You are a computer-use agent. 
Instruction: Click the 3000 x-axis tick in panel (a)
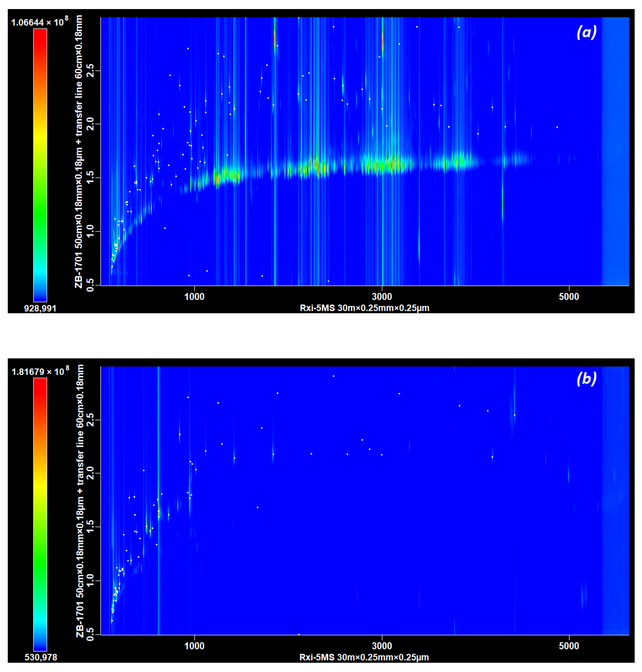click(x=382, y=297)
